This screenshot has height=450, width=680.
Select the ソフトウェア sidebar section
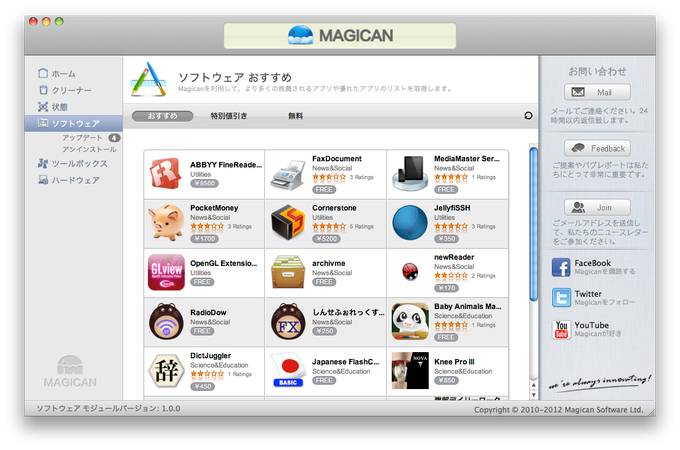(74, 124)
